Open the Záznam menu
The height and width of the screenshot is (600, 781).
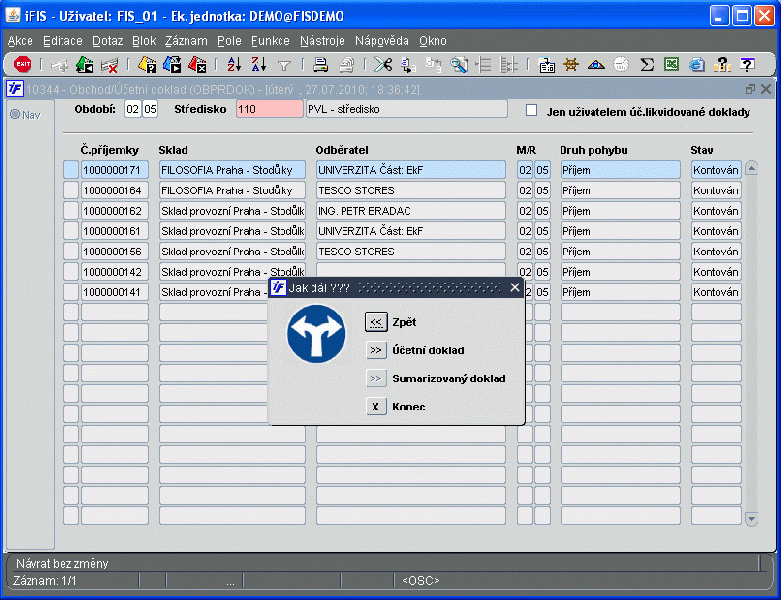[x=187, y=41]
